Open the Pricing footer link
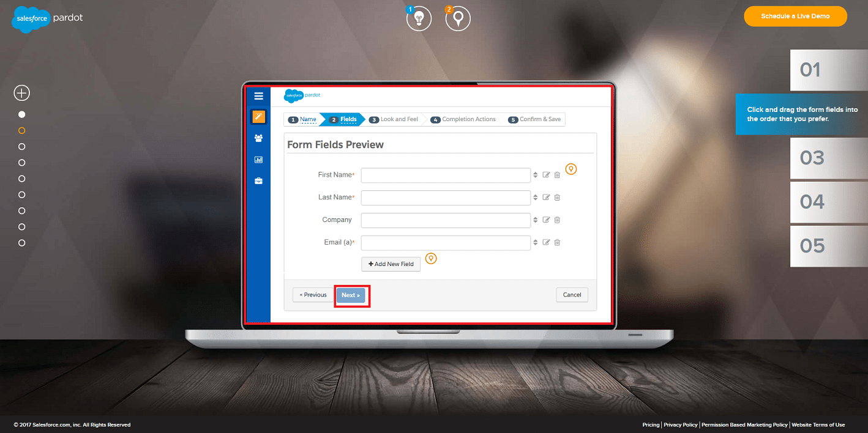This screenshot has width=868, height=433. (651, 425)
